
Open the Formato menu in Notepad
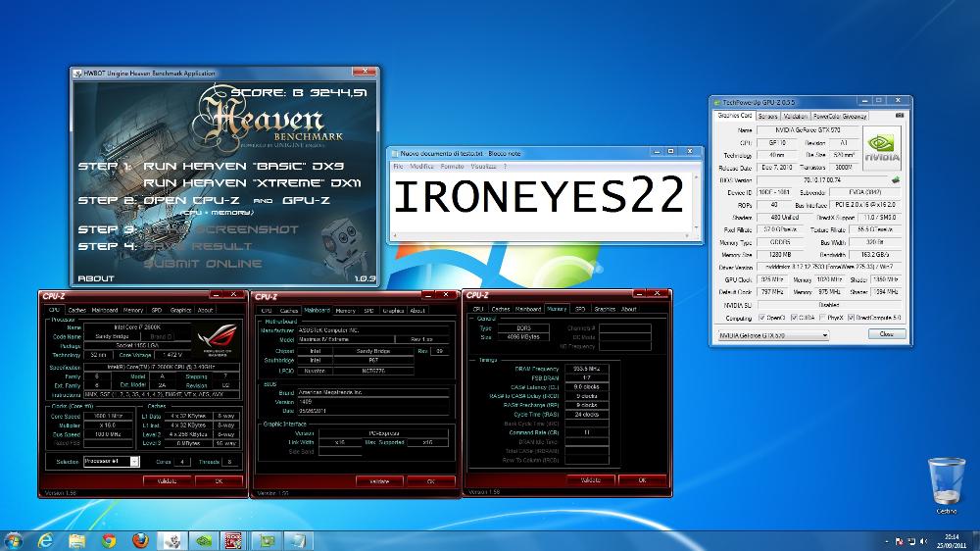(452, 167)
